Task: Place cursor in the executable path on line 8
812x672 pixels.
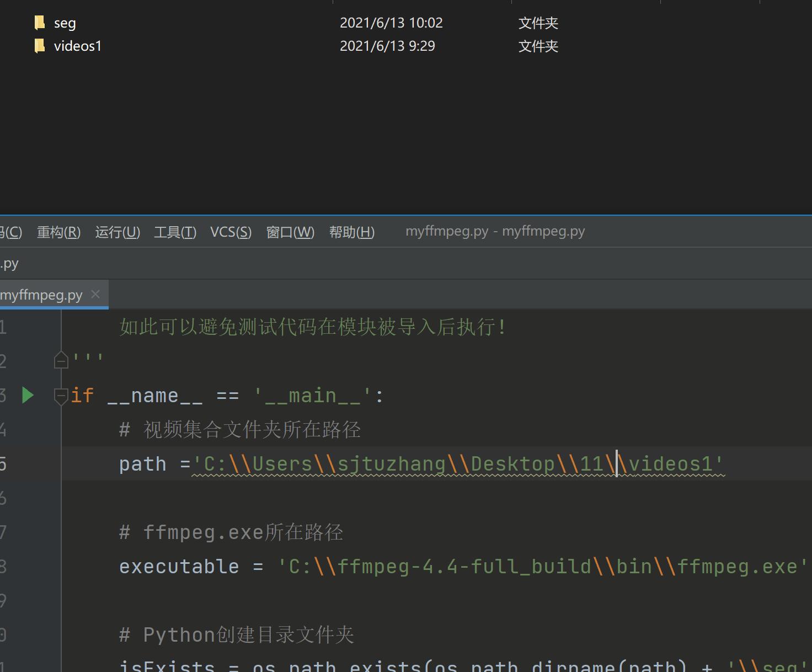Action: tap(496, 566)
